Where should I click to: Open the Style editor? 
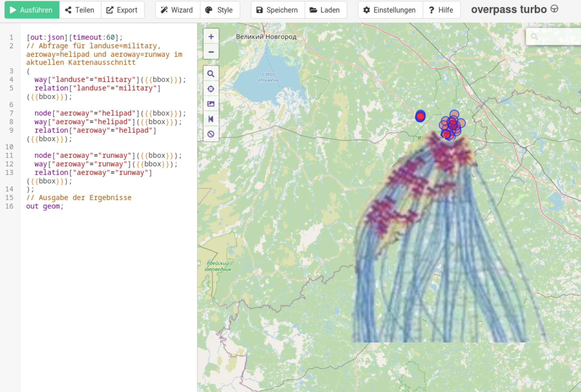coord(220,10)
